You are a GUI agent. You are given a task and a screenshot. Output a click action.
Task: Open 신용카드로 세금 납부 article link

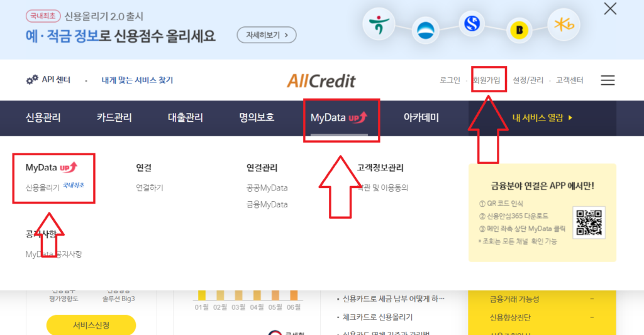[394, 299]
